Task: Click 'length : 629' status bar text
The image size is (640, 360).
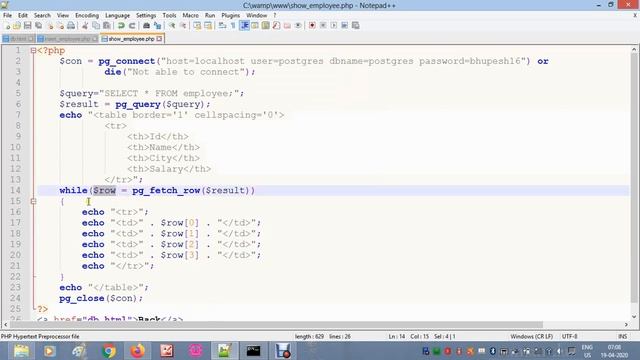Action: (x=309, y=337)
